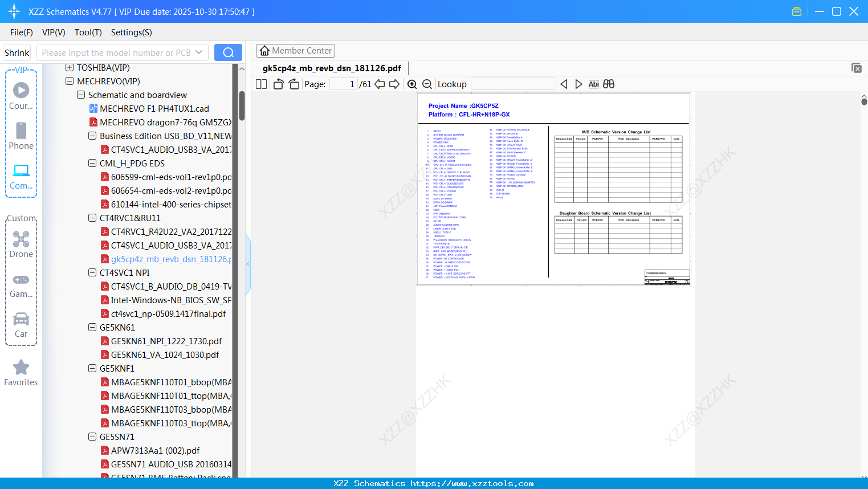Open model number dropdown arrow

click(199, 52)
